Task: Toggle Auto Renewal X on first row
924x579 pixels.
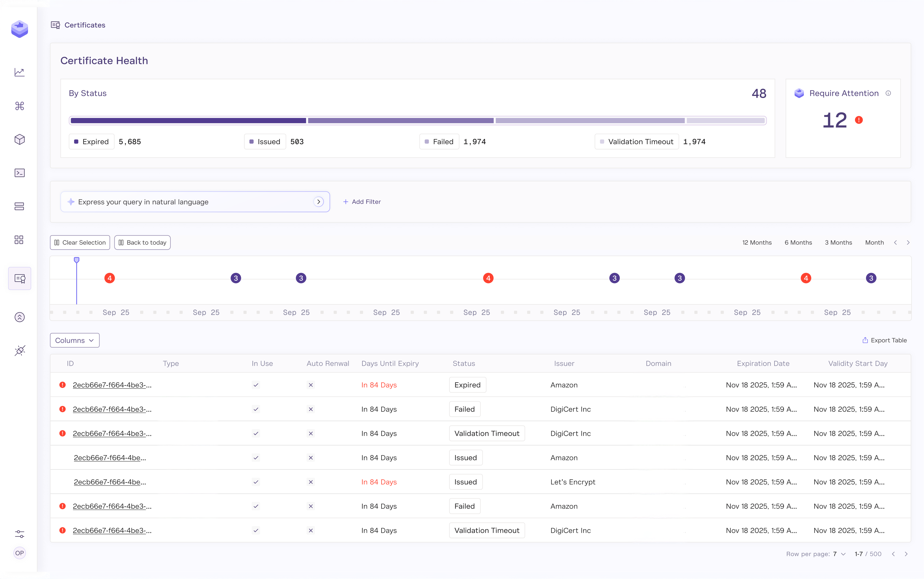Action: click(x=310, y=385)
